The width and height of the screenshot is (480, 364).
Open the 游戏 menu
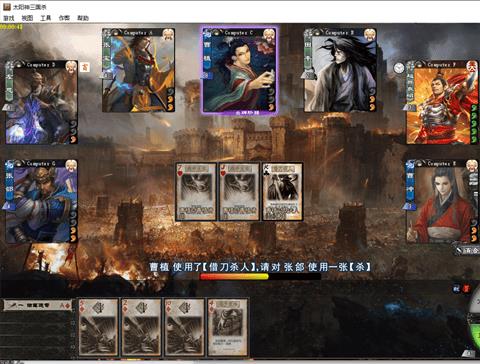[x=9, y=18]
